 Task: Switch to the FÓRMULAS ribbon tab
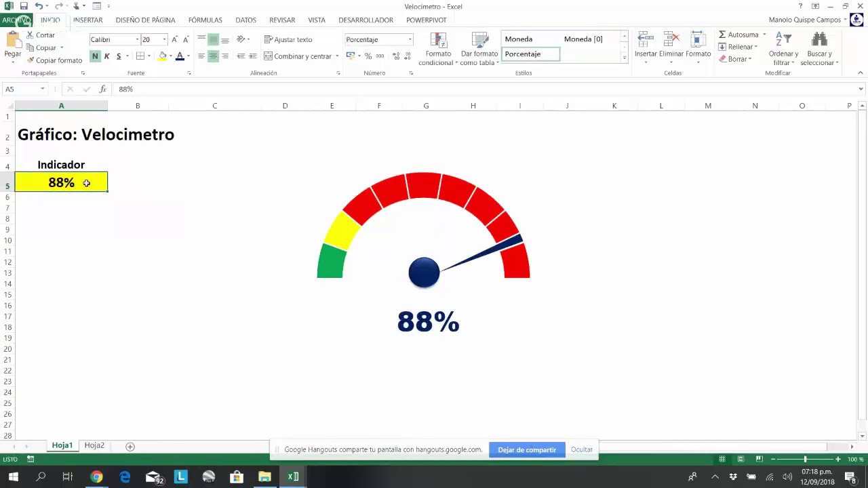(x=205, y=20)
